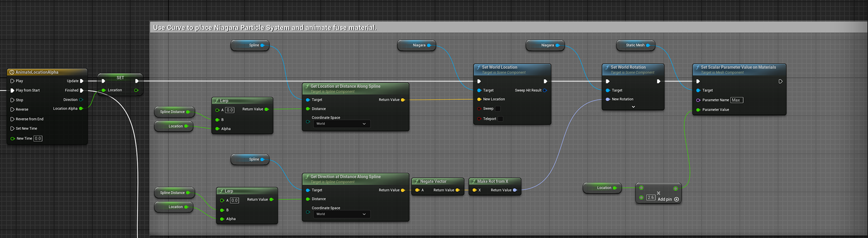Click the New Location pin on Set World Location
The image size is (868, 238).
click(x=479, y=99)
